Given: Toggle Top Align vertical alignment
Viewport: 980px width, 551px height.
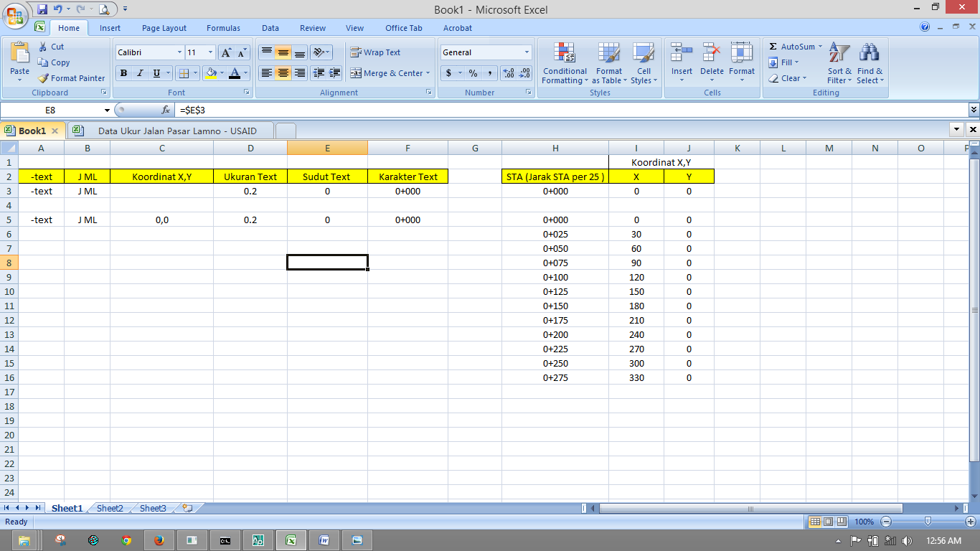Looking at the screenshot, I should pos(267,52).
